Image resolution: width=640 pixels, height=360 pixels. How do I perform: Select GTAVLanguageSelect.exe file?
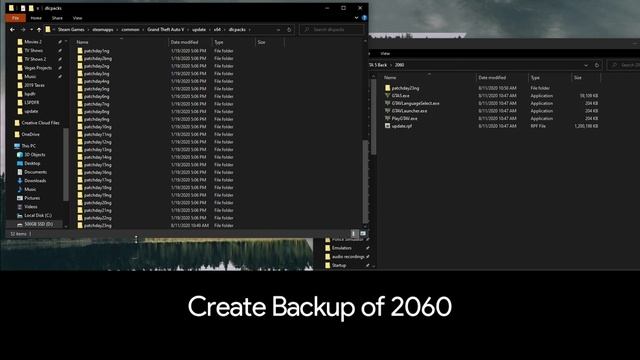pyautogui.click(x=415, y=103)
